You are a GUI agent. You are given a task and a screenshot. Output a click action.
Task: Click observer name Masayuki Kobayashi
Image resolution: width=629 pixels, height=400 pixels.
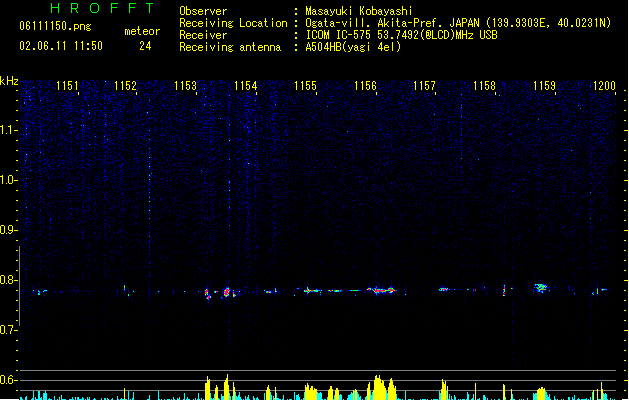pos(359,11)
